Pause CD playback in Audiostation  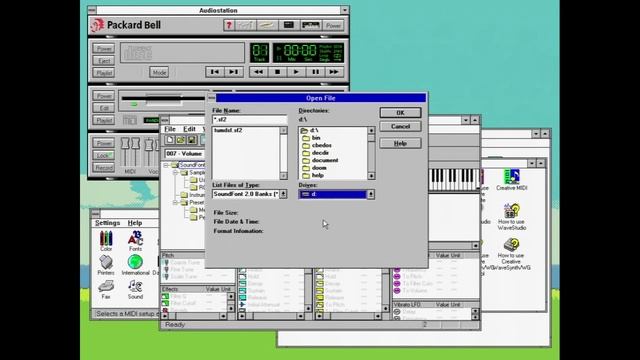(315, 72)
